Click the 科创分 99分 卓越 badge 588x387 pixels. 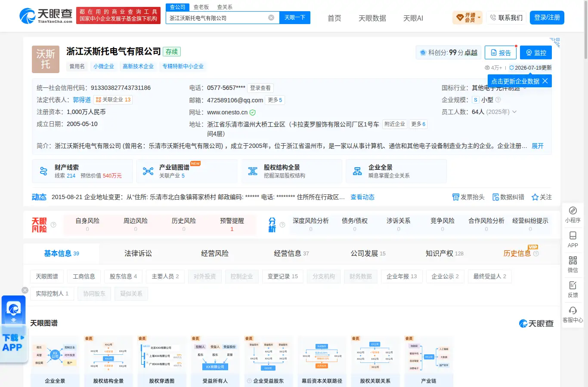pos(449,52)
